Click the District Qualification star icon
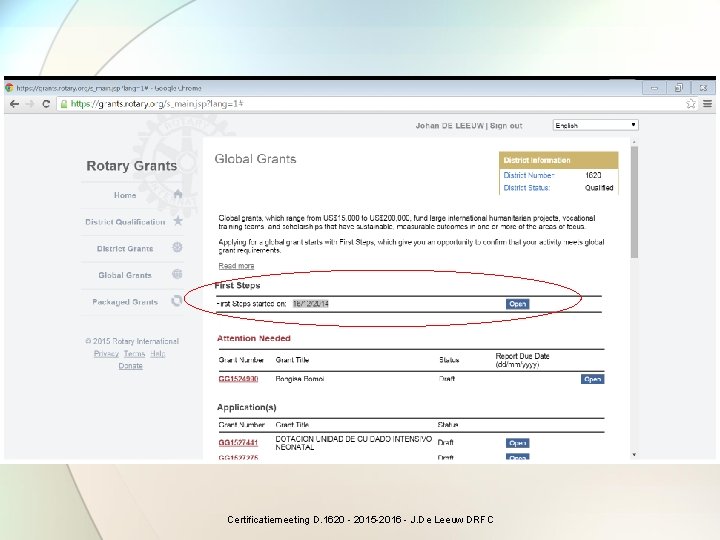720x540 pixels. 178,221
